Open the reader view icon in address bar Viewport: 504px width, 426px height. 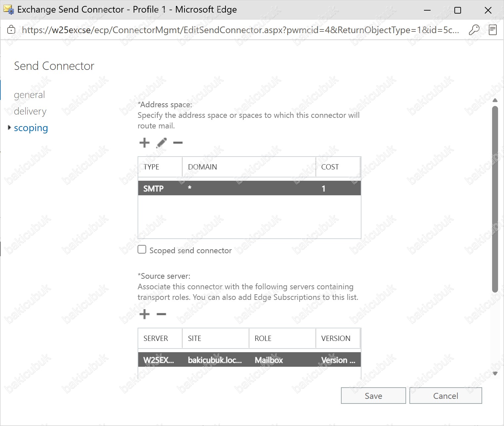(493, 30)
